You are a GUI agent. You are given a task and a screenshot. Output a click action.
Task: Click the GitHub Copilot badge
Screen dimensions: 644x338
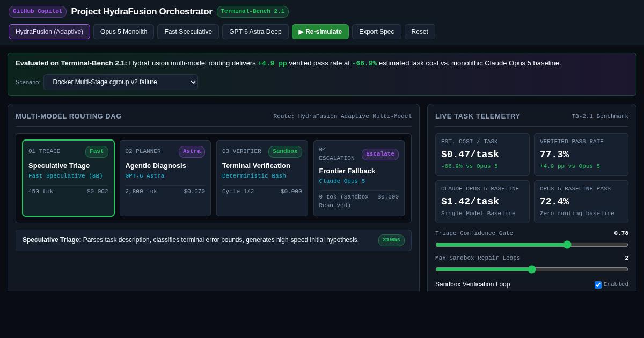coord(38,12)
